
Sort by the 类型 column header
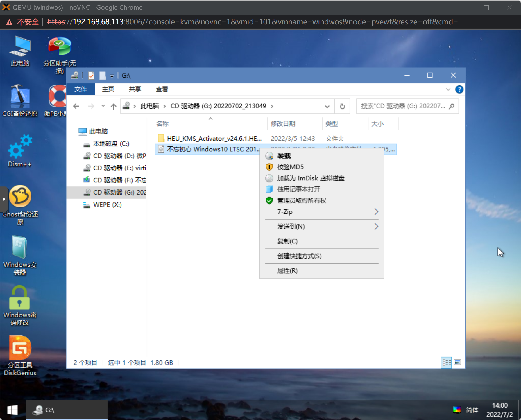tap(345, 124)
